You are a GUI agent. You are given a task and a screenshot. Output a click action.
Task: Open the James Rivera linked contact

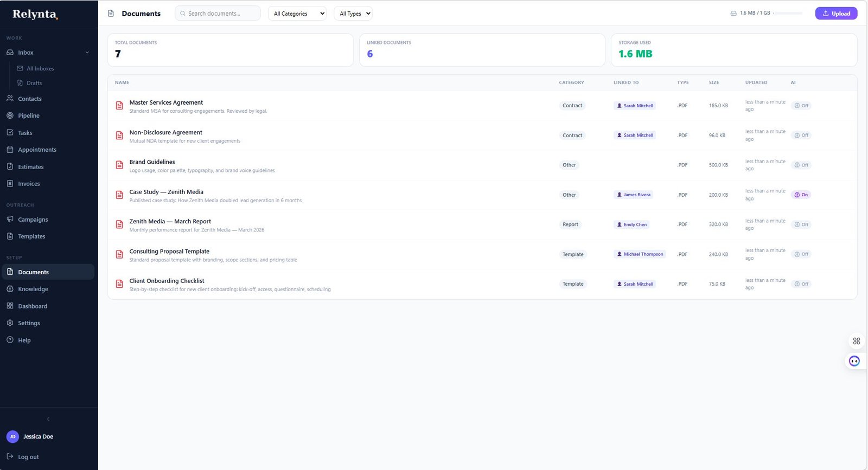point(634,195)
